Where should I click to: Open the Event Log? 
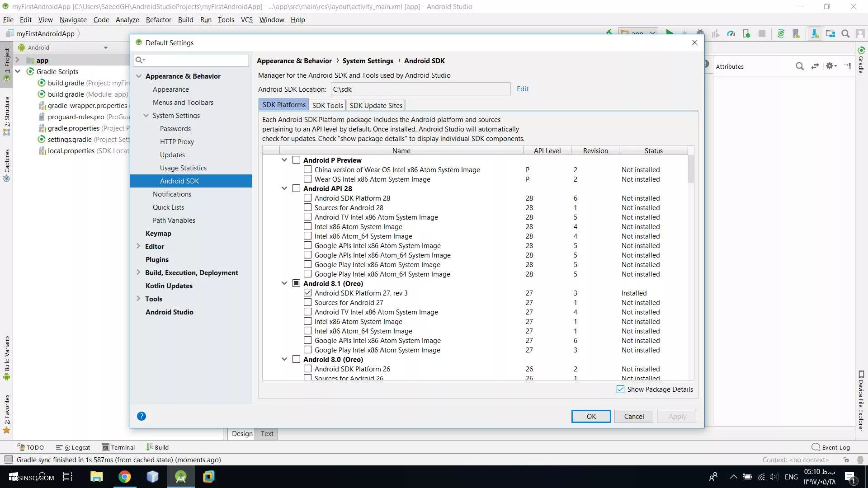pos(831,447)
